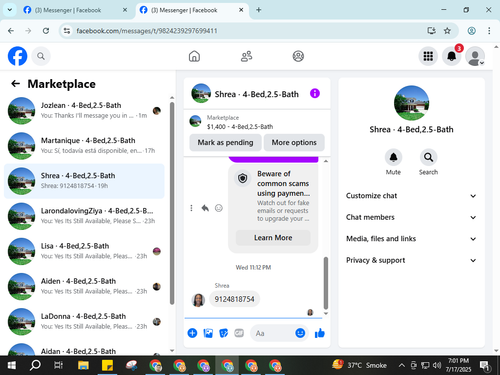Open the Friends icon in top navigation
The image size is (500, 375).
point(246,56)
